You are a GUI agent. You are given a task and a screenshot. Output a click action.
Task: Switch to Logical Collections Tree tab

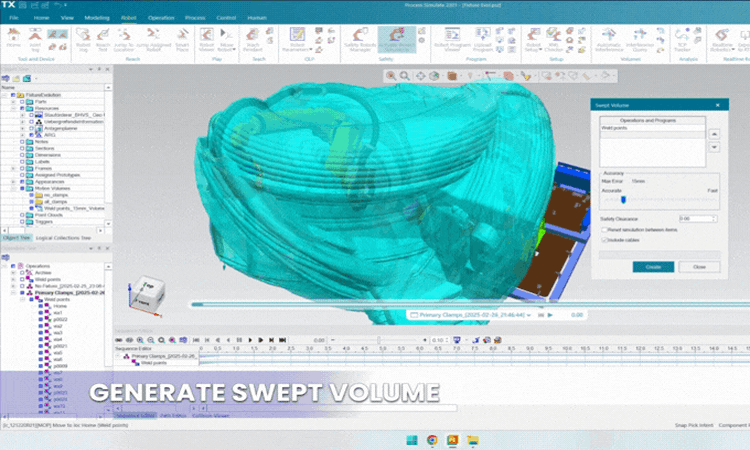[63, 238]
